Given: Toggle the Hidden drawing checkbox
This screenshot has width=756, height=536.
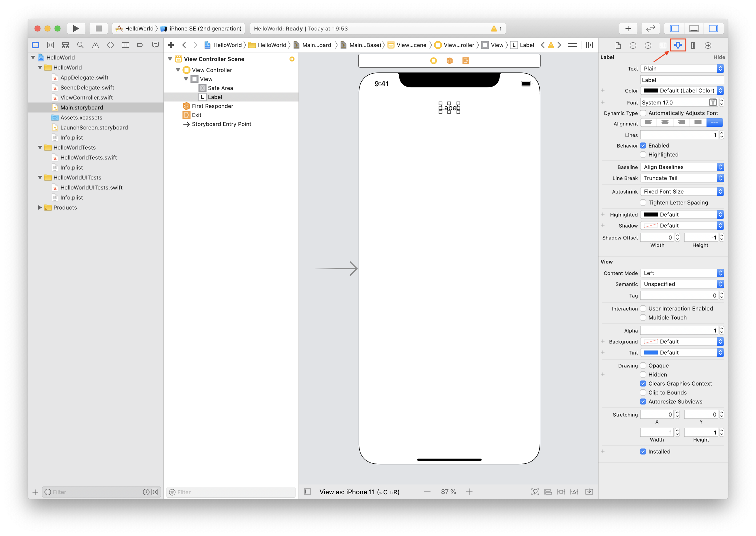Looking at the screenshot, I should (643, 374).
